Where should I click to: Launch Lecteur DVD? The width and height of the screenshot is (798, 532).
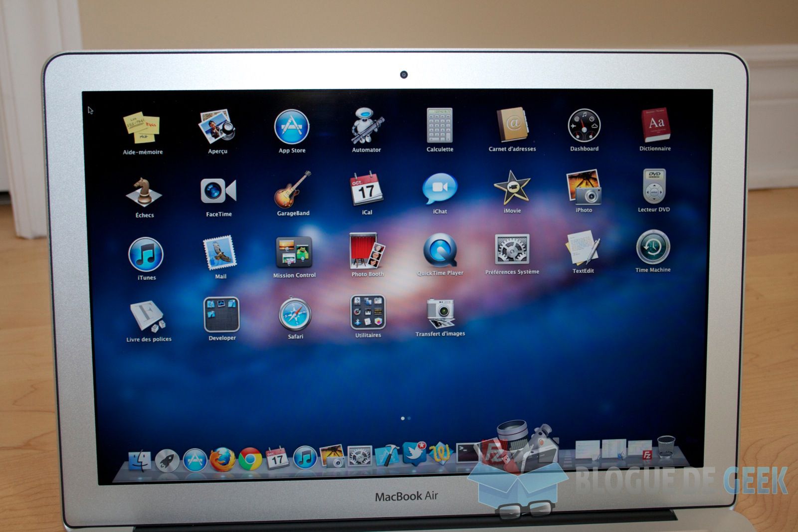click(654, 187)
